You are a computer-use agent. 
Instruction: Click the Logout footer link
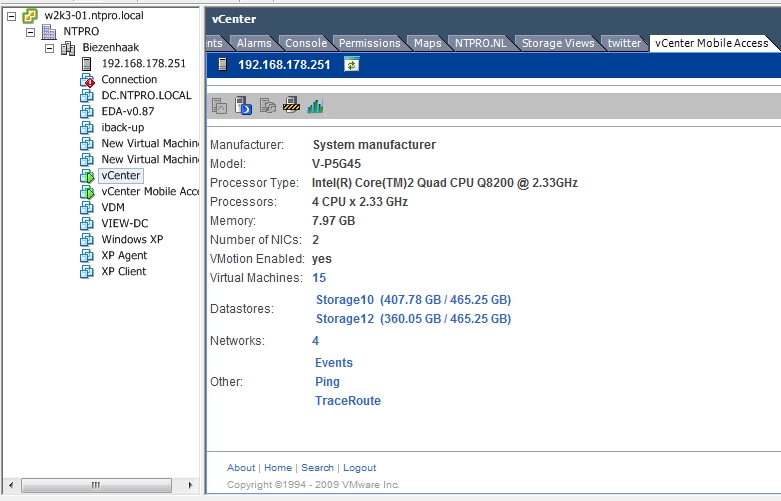(x=360, y=468)
